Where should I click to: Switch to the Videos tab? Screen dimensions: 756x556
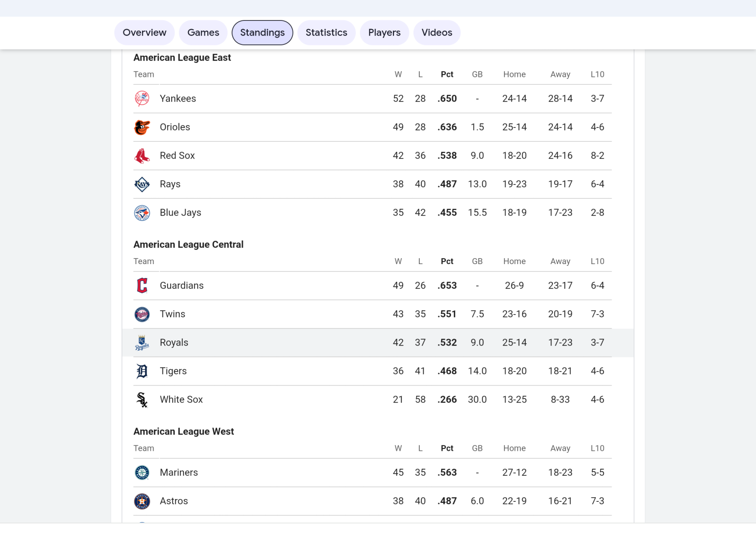[437, 32]
